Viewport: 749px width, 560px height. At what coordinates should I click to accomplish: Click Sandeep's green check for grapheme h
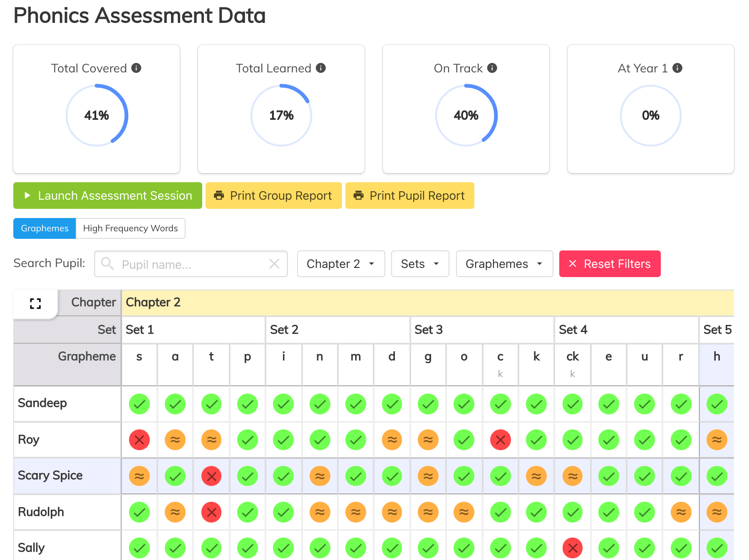coord(717,404)
